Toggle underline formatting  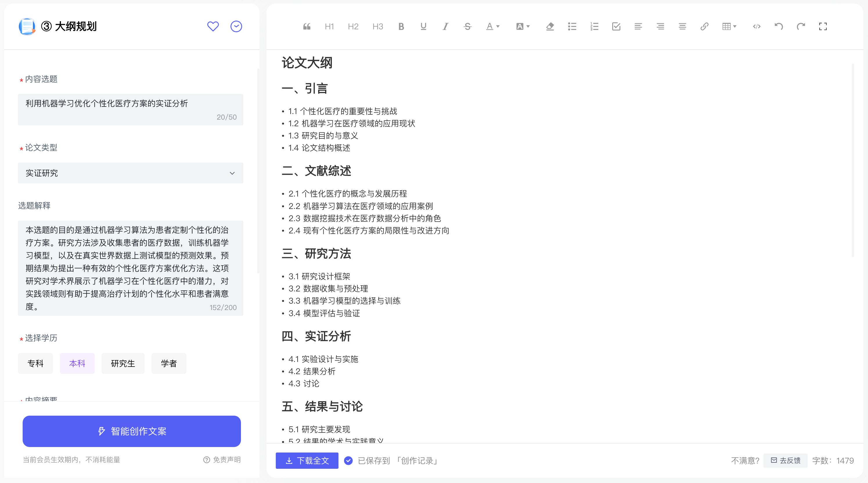[423, 27]
